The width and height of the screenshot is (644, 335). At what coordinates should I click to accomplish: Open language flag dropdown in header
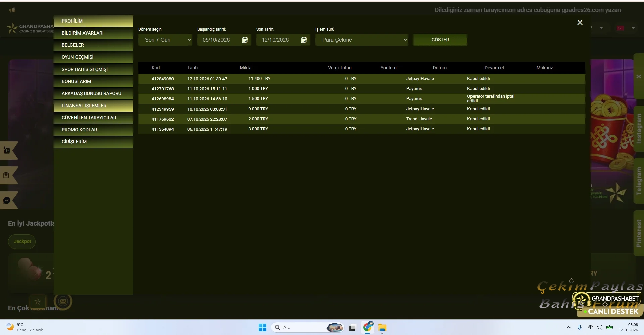tap(626, 28)
